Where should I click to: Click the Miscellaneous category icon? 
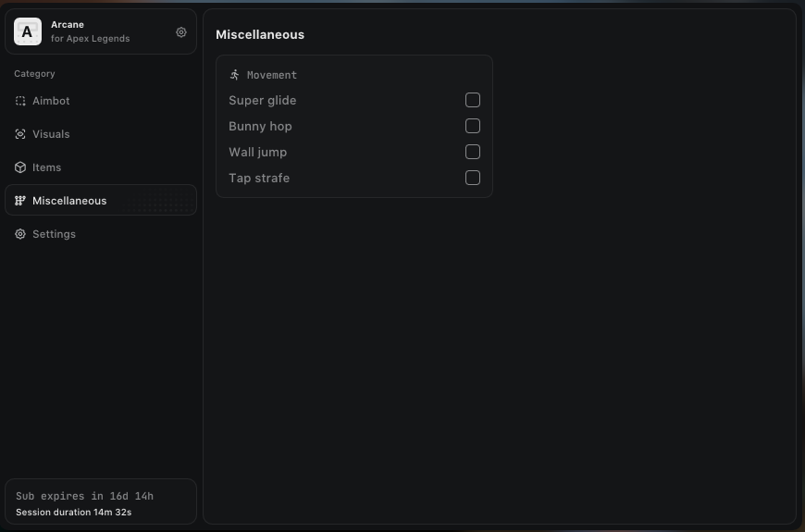click(x=20, y=201)
